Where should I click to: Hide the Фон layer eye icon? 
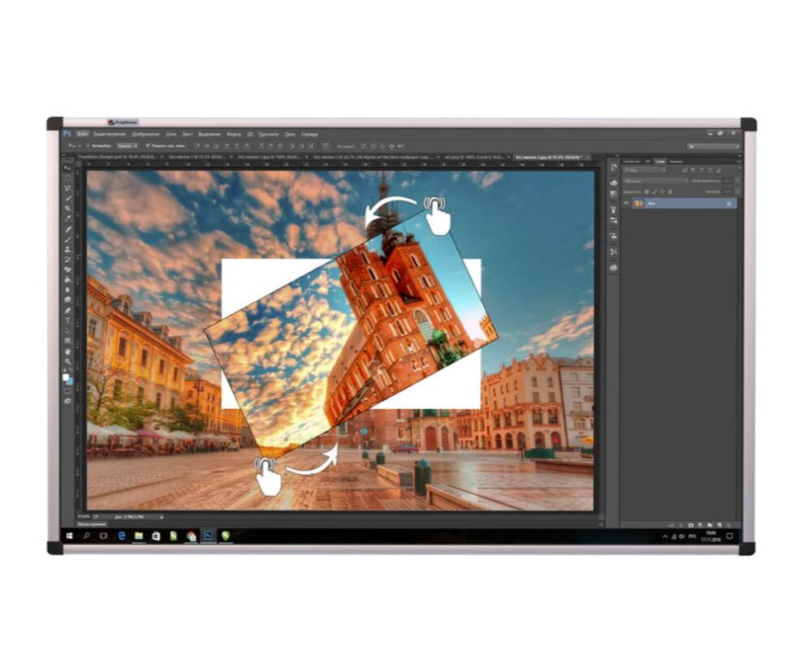[x=626, y=204]
